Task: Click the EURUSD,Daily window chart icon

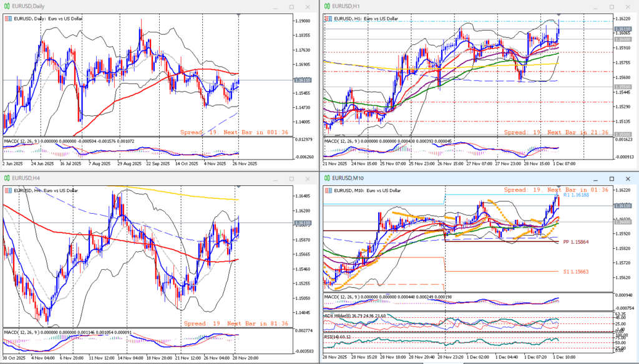Action: 7,6
